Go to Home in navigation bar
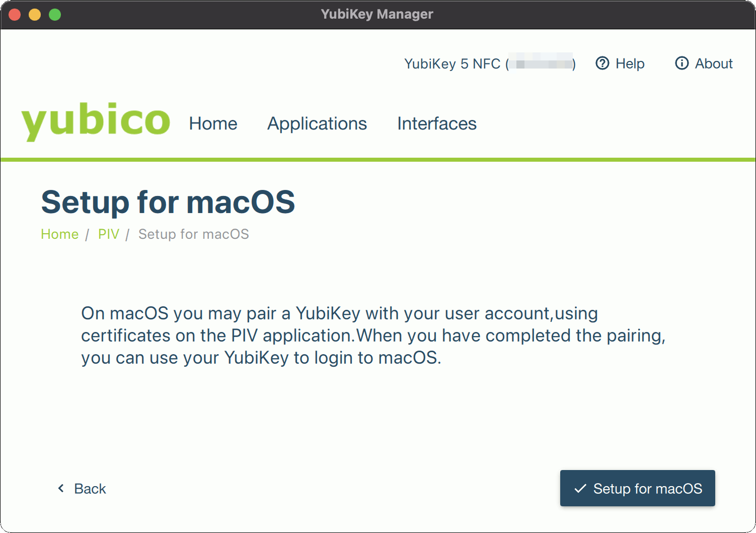 click(x=213, y=123)
